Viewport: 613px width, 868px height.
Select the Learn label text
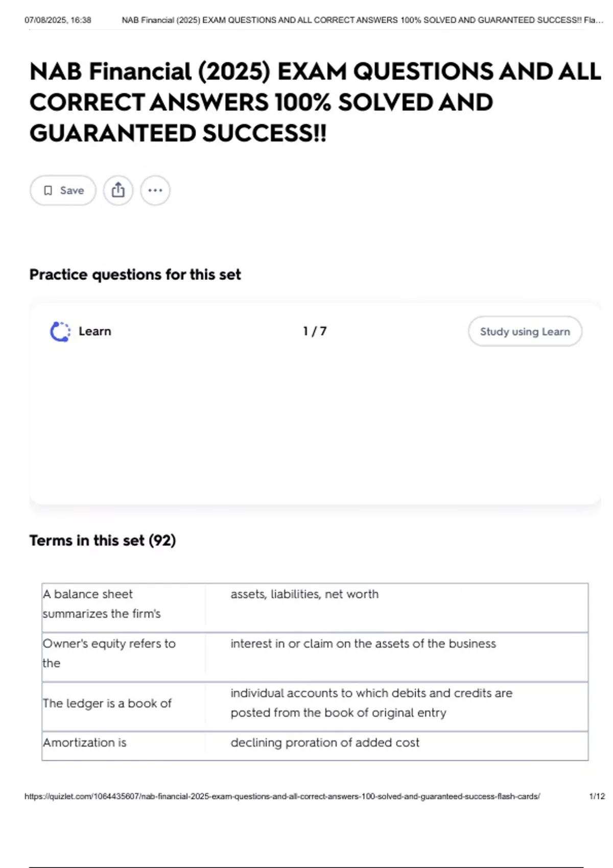point(95,331)
